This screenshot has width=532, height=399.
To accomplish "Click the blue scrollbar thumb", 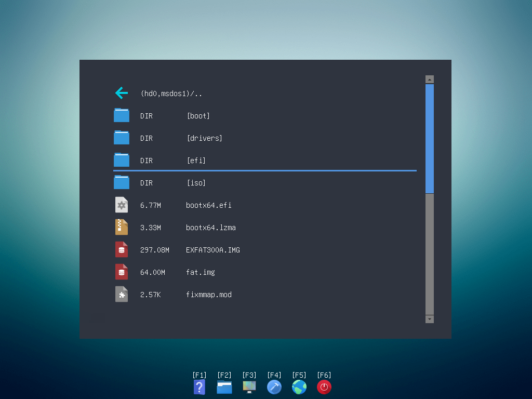I will 430,139.
